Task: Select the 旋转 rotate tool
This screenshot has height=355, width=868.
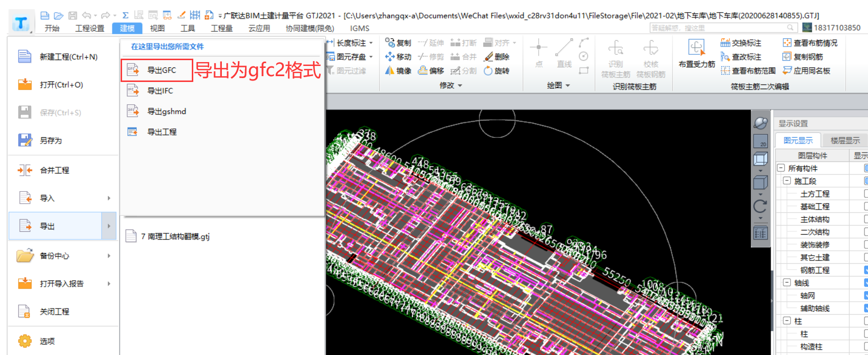Action: click(497, 71)
